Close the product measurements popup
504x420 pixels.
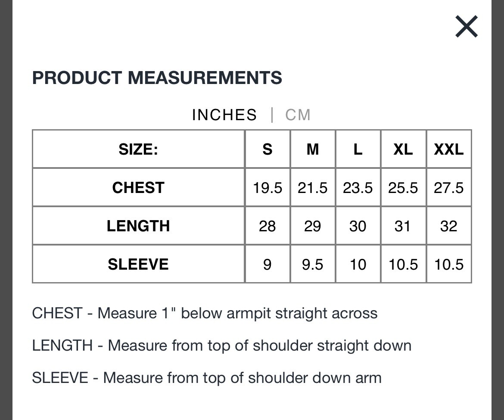(467, 26)
